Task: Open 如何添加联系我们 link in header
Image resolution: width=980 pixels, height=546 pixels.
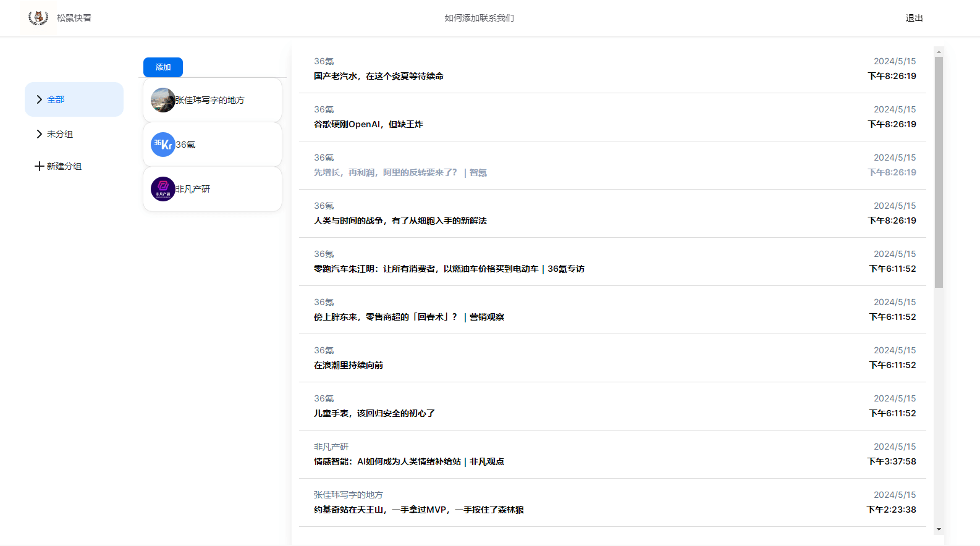Action: [479, 18]
